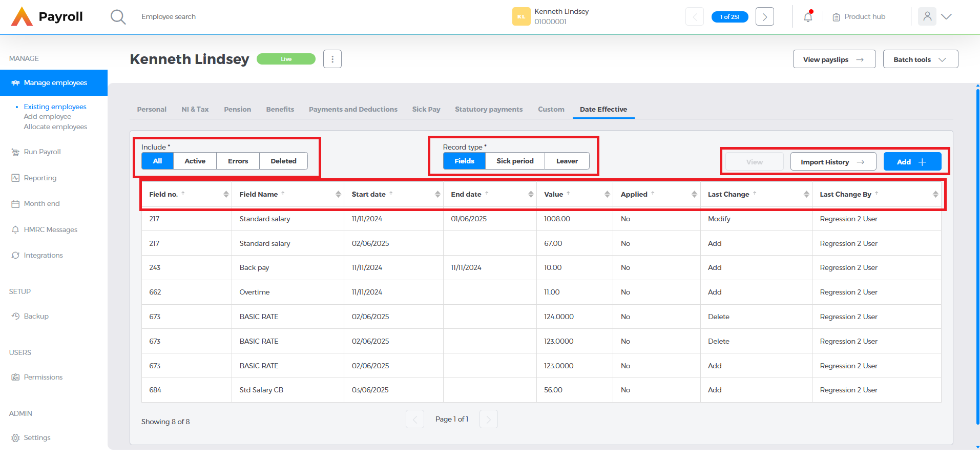
Task: Click the Reporting sidebar icon
Action: pyautogui.click(x=15, y=178)
